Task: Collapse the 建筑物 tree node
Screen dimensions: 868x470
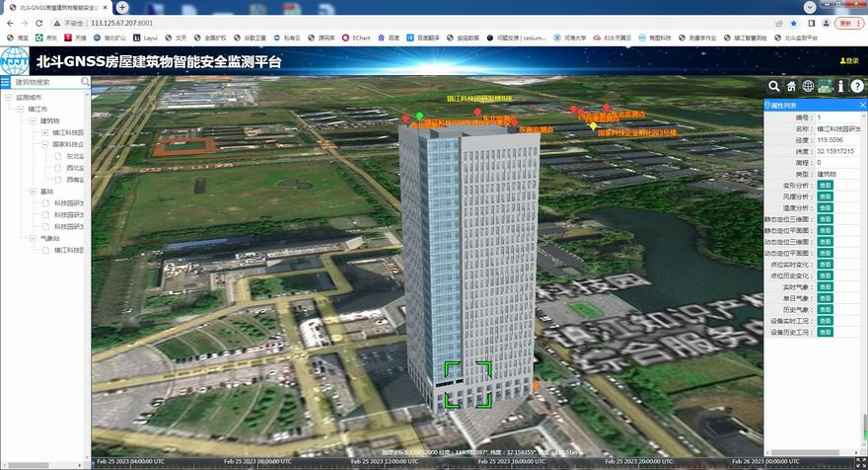Action: click(x=33, y=120)
